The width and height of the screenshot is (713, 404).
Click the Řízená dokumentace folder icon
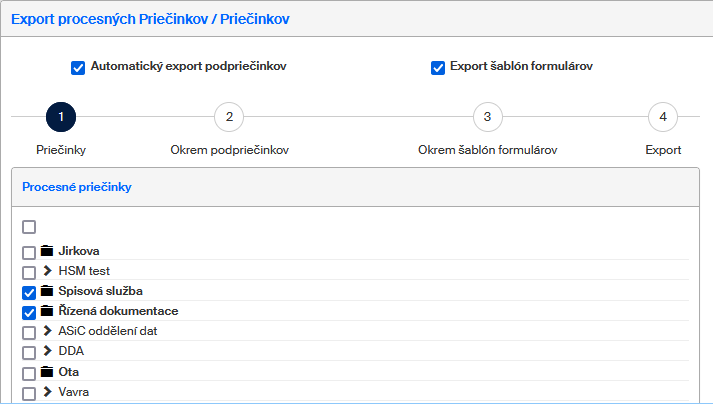tap(46, 311)
